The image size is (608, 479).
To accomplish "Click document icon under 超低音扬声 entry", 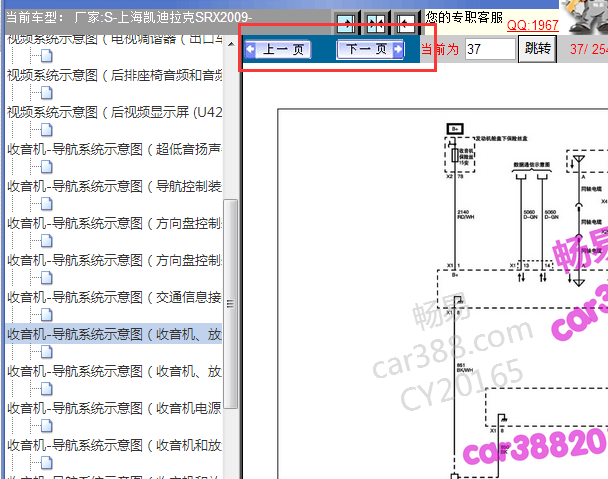I will coord(47,167).
